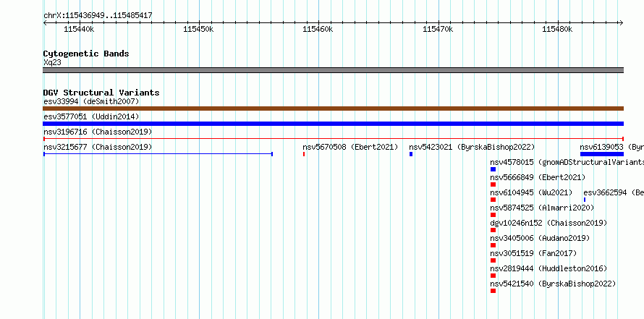Click the DGV Structural Variants track title
This screenshot has width=644, height=319.
101,93
